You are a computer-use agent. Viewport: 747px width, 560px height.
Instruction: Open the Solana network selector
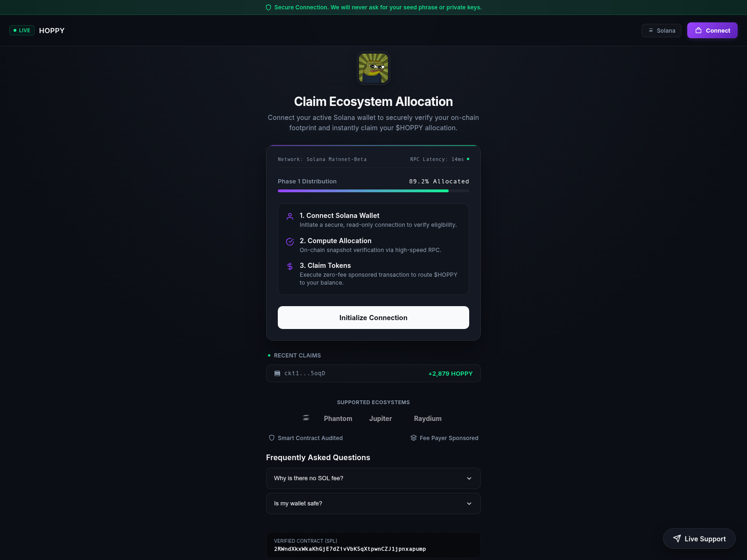[x=662, y=30]
